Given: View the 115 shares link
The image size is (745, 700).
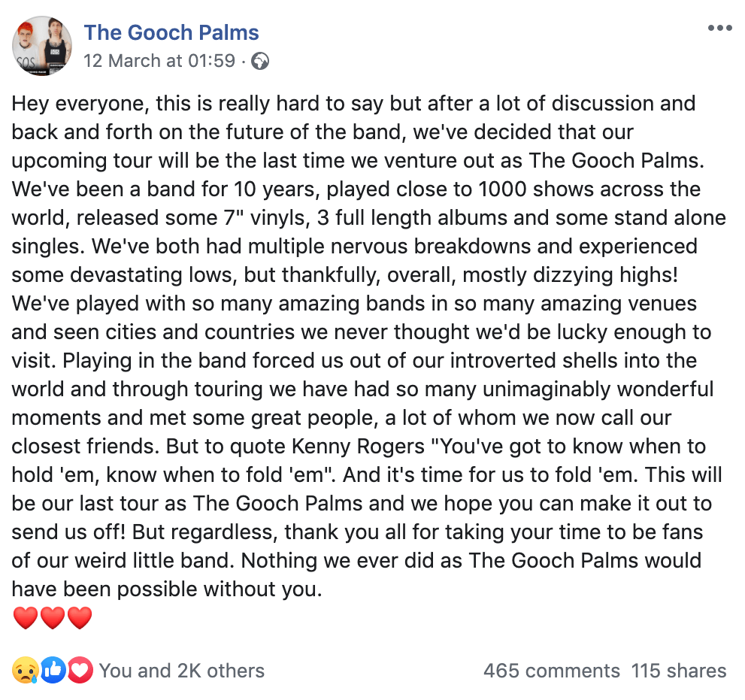Looking at the screenshot, I should pyautogui.click(x=679, y=671).
